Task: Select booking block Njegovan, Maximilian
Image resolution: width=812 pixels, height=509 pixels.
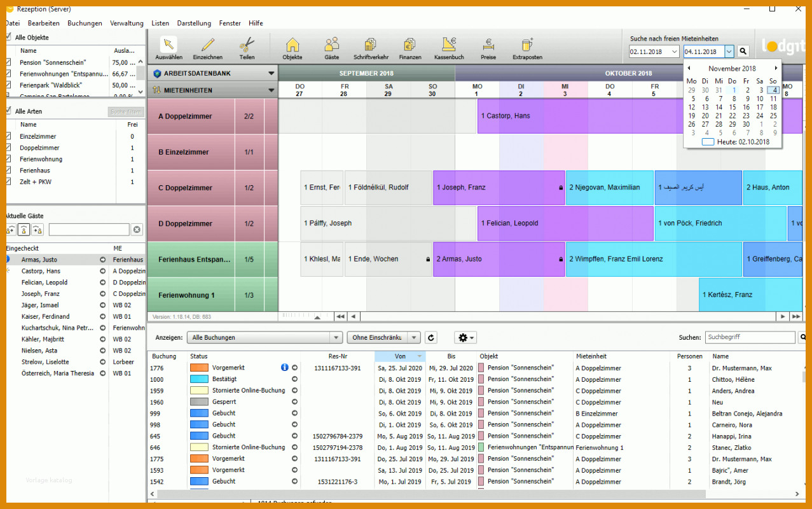Action: tap(609, 188)
